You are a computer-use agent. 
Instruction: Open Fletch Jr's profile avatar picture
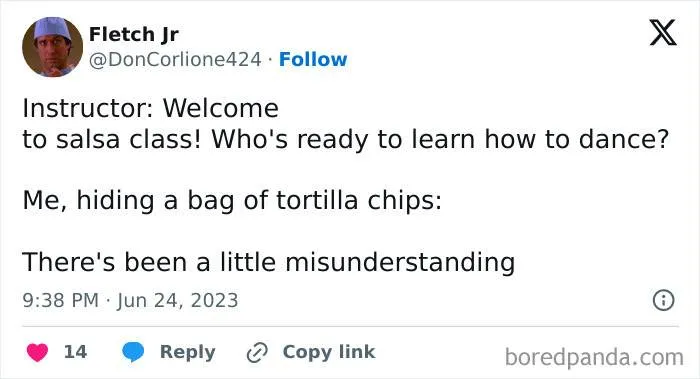pyautogui.click(x=52, y=47)
